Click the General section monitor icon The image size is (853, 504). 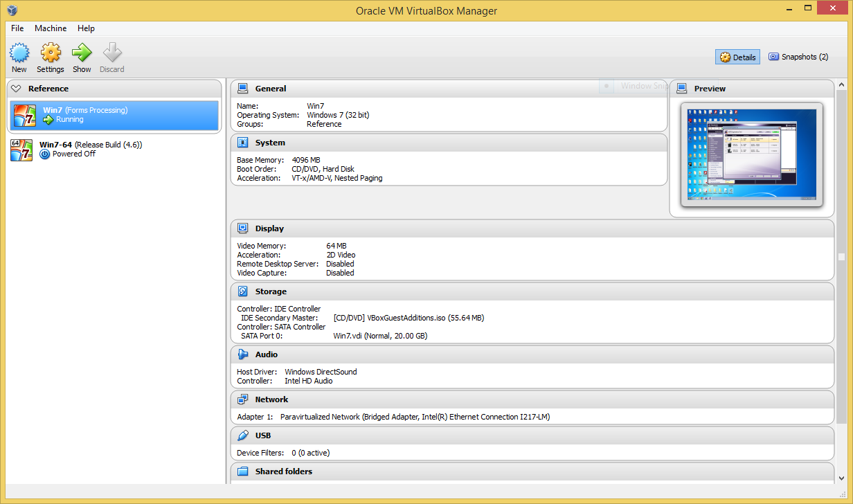[243, 88]
